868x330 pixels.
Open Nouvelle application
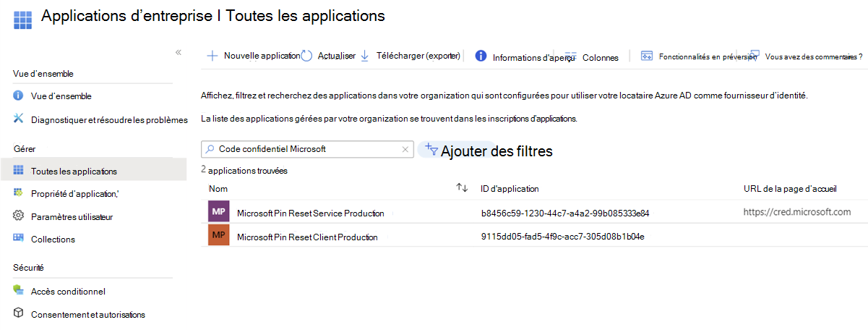pyautogui.click(x=262, y=56)
